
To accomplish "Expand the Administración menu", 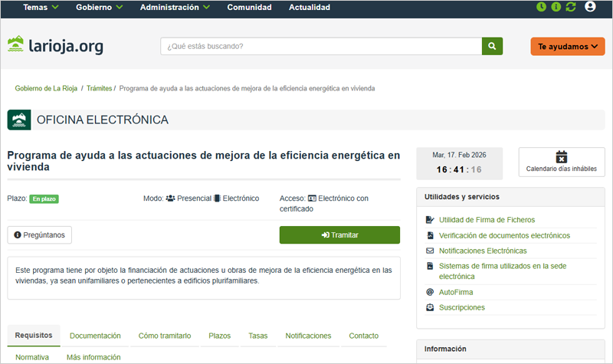I will (x=175, y=7).
